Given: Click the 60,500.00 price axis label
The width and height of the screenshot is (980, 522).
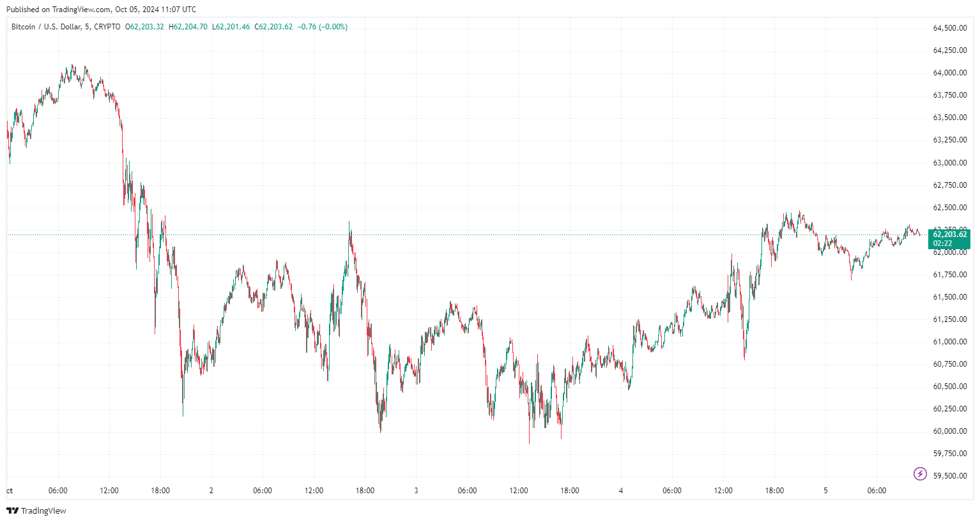Looking at the screenshot, I should tap(949, 387).
